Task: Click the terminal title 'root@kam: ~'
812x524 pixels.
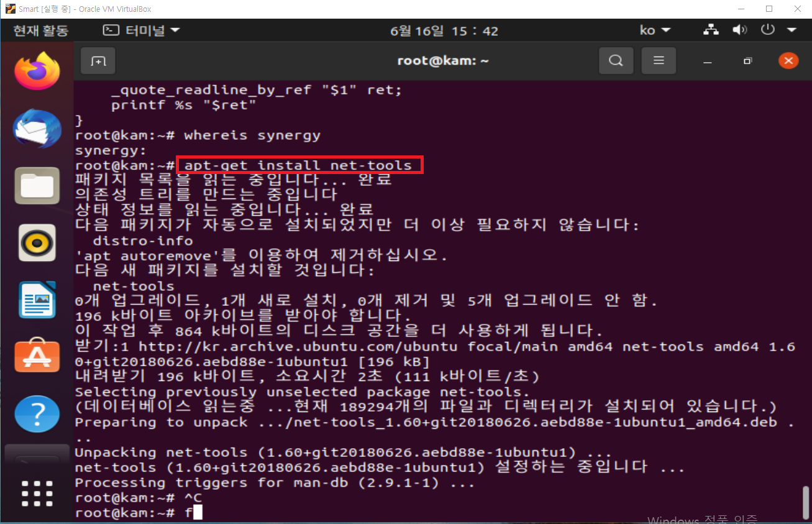Action: (x=444, y=61)
